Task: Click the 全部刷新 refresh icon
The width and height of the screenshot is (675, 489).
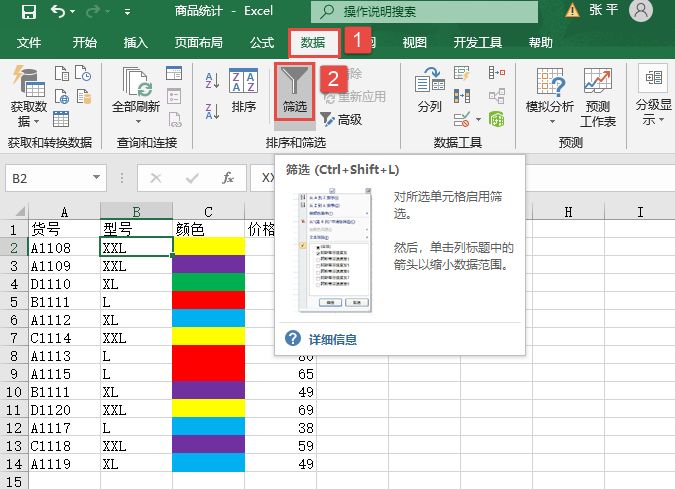Action: click(136, 82)
